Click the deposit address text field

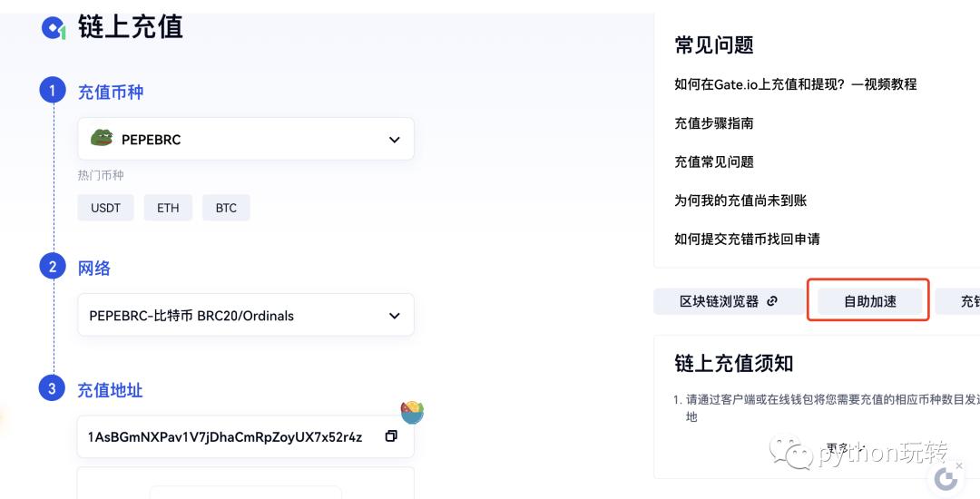225,437
